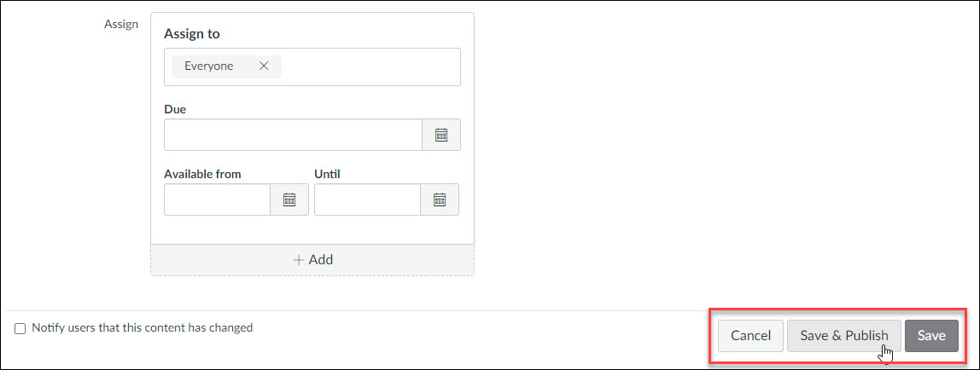980x370 pixels.
Task: Open the Until date calendar picker
Action: pyautogui.click(x=440, y=199)
